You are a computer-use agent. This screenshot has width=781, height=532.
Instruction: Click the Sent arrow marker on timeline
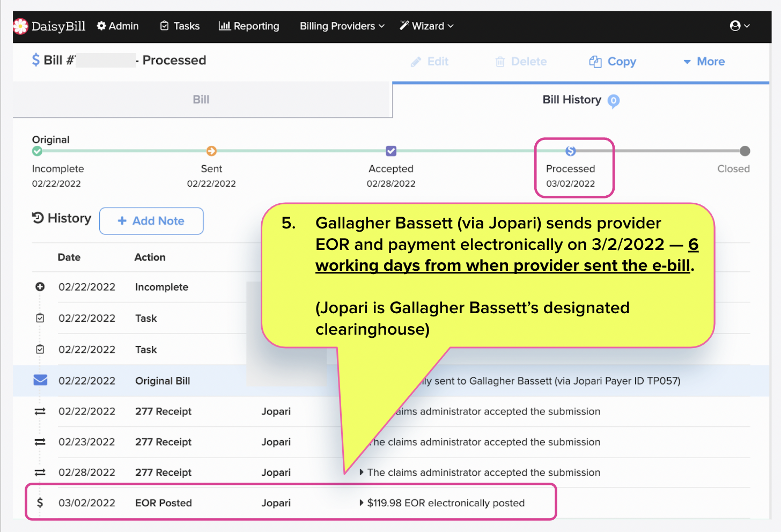pos(211,151)
